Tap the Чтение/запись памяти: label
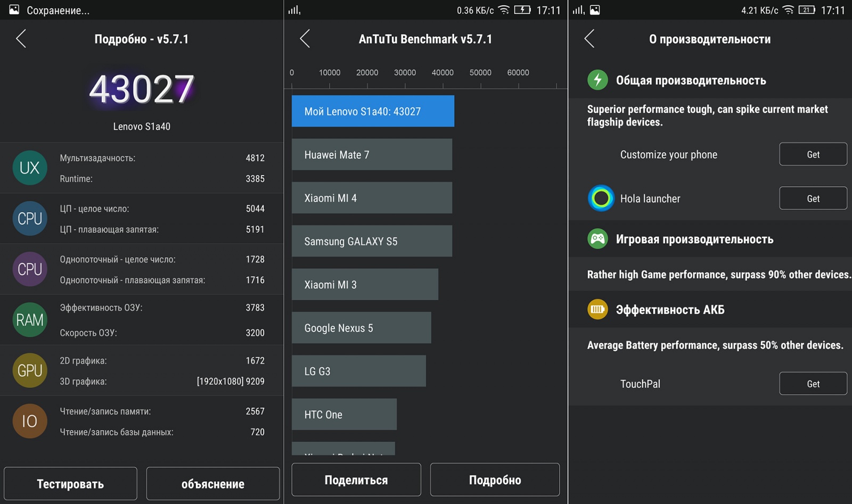This screenshot has height=504, width=852. (105, 411)
